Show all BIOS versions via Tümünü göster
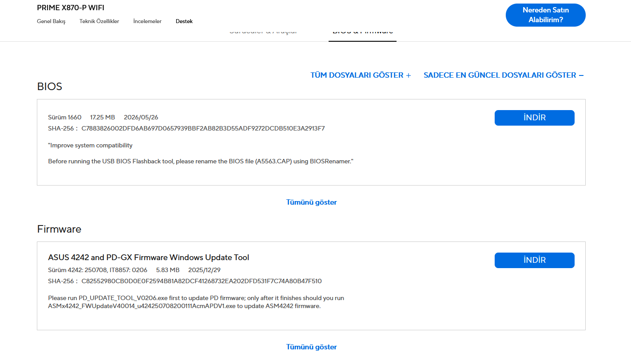Screen dimensions: 631x364 tap(311, 202)
